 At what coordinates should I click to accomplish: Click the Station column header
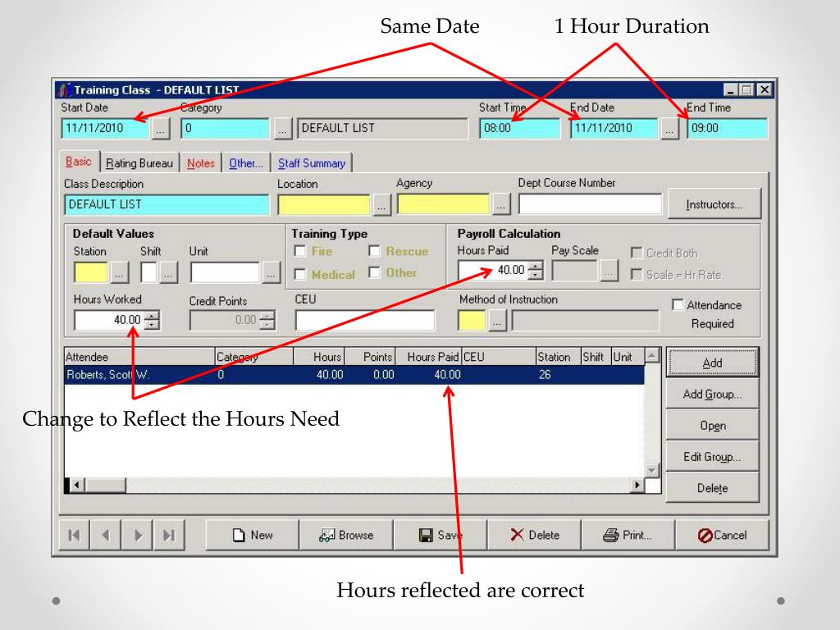(558, 357)
